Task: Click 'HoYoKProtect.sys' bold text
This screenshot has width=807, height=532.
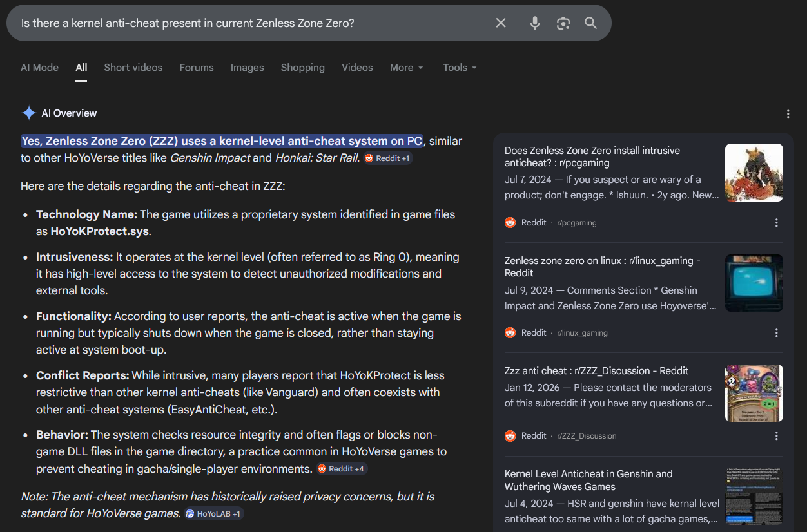Action: [x=101, y=231]
